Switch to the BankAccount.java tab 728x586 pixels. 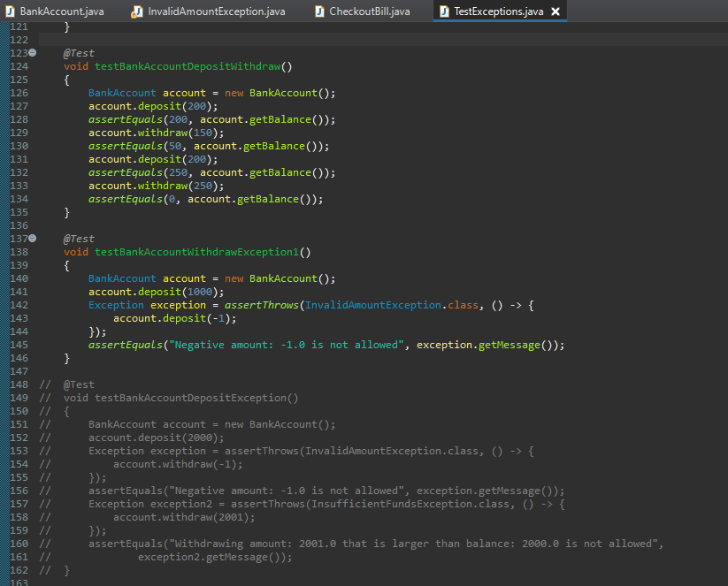(x=61, y=11)
